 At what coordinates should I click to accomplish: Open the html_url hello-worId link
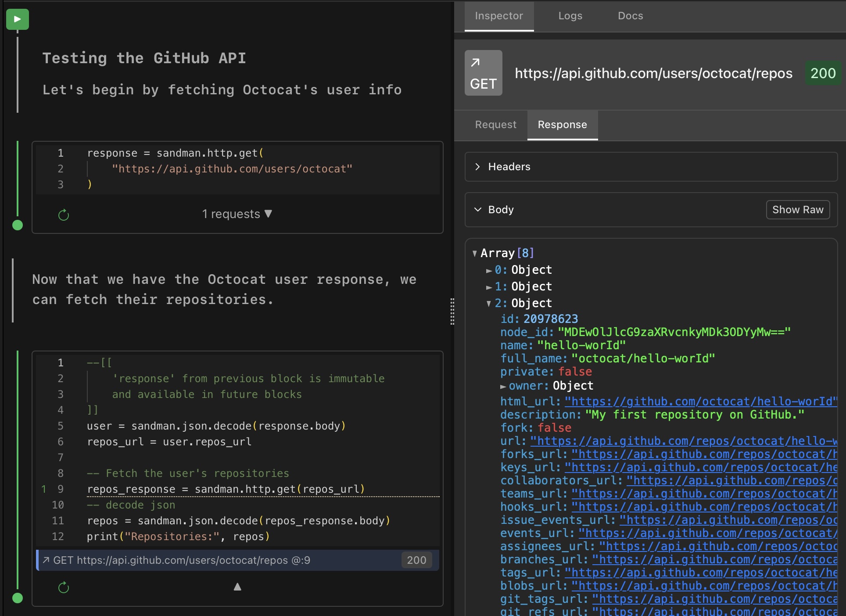tap(700, 402)
